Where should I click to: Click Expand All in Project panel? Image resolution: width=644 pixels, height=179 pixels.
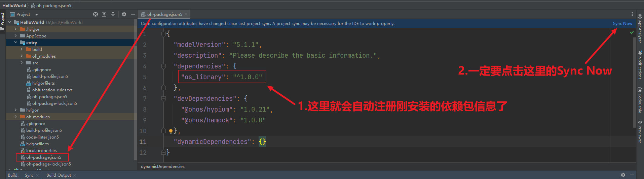[104, 14]
